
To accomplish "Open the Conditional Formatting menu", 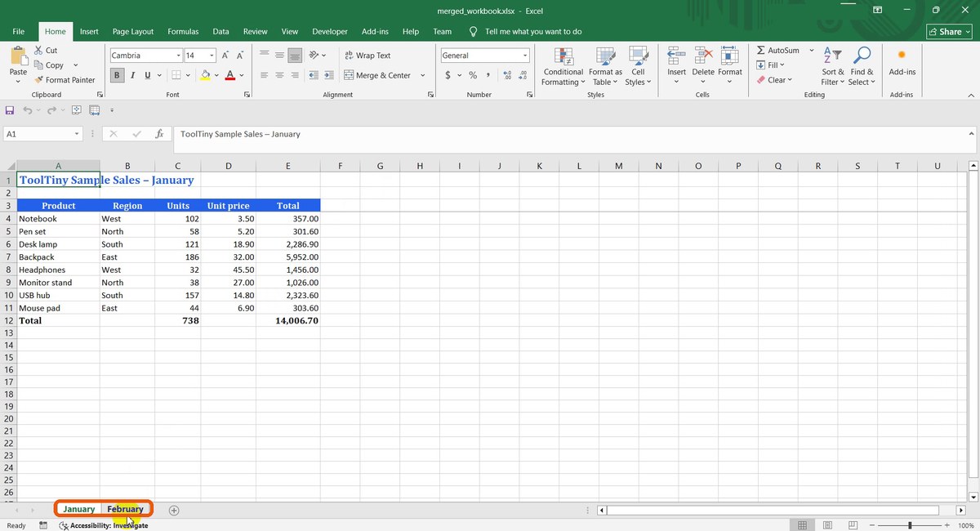I will coord(563,65).
